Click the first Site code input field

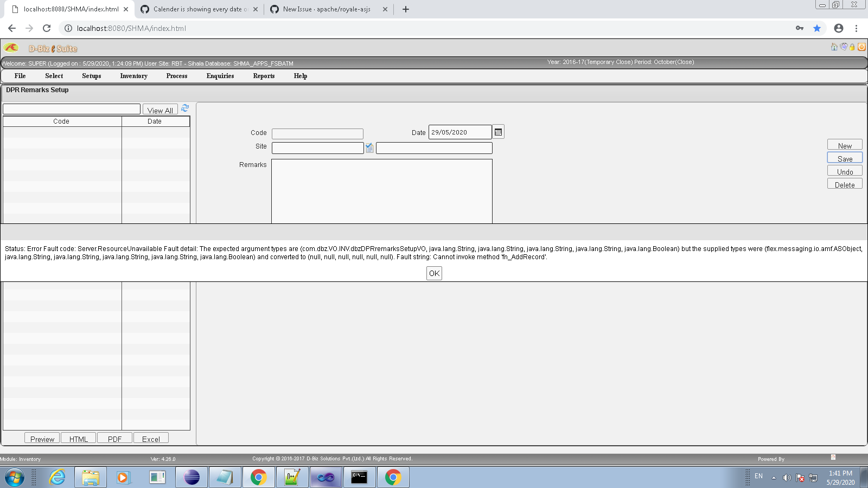click(317, 148)
